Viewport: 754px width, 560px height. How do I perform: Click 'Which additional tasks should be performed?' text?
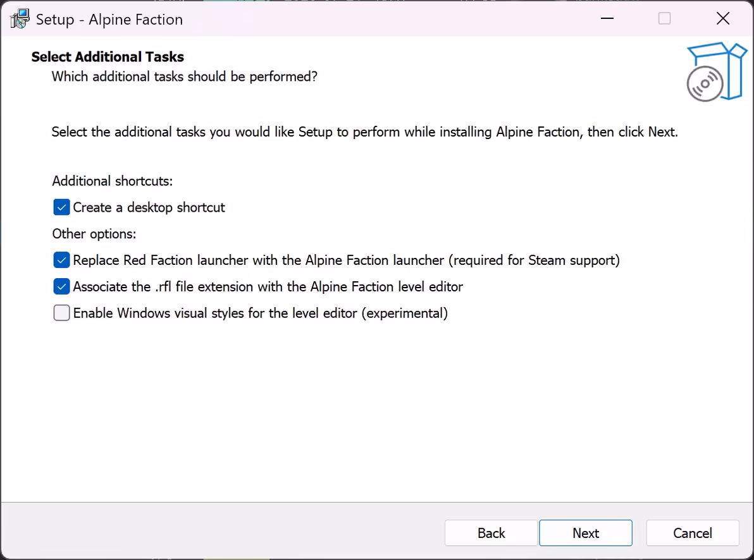tap(185, 76)
